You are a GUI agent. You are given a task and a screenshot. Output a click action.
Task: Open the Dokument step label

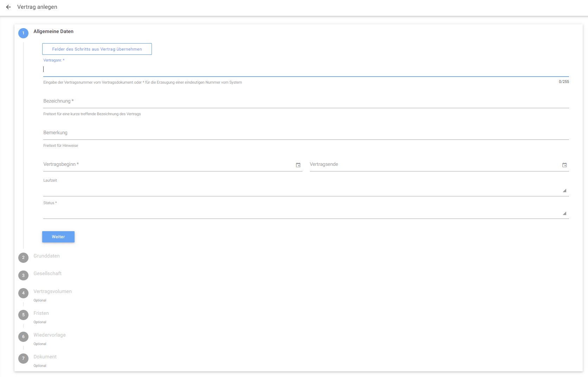pos(45,357)
